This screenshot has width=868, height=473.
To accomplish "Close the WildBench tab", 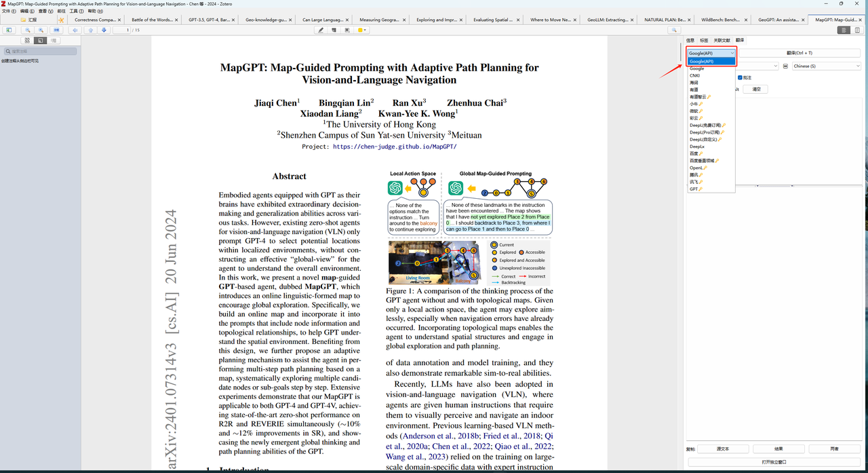I will coord(746,20).
